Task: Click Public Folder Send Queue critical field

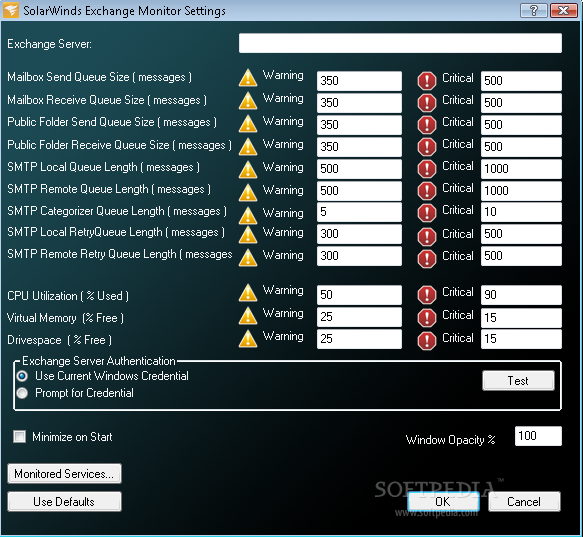Action: click(x=521, y=125)
